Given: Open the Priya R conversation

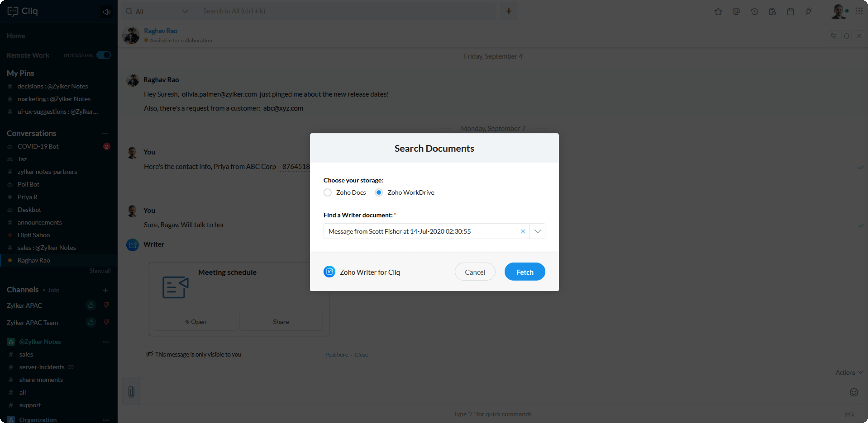Looking at the screenshot, I should (59, 197).
